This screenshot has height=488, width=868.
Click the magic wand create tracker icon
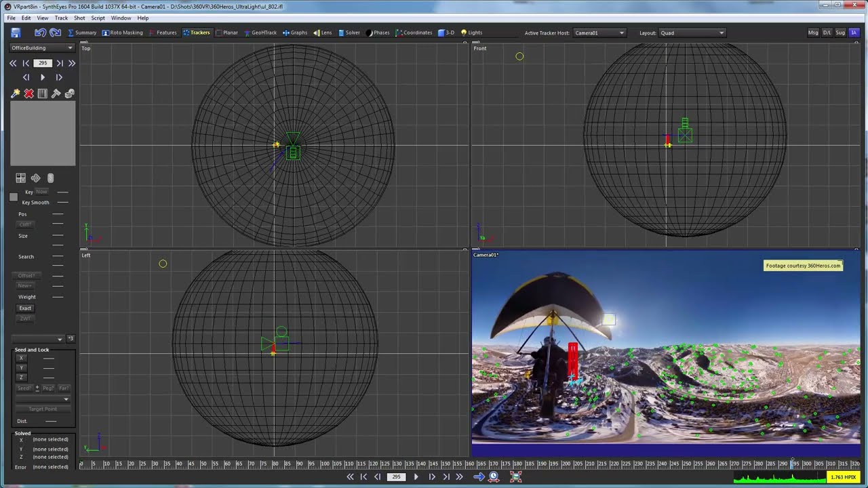15,94
